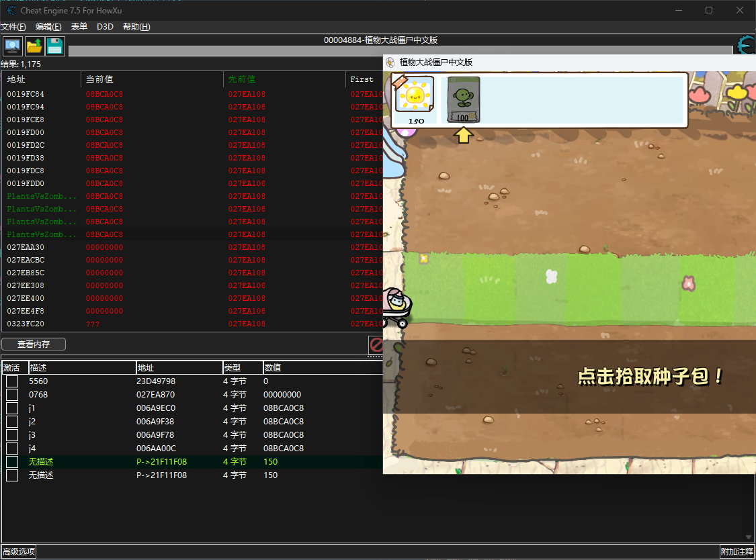Click the Cheat Engine logo at top right

coord(746,45)
